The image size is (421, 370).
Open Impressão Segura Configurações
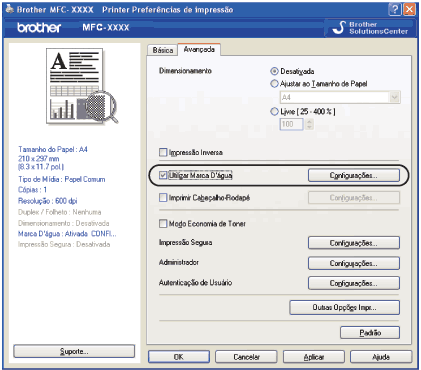pos(354,243)
